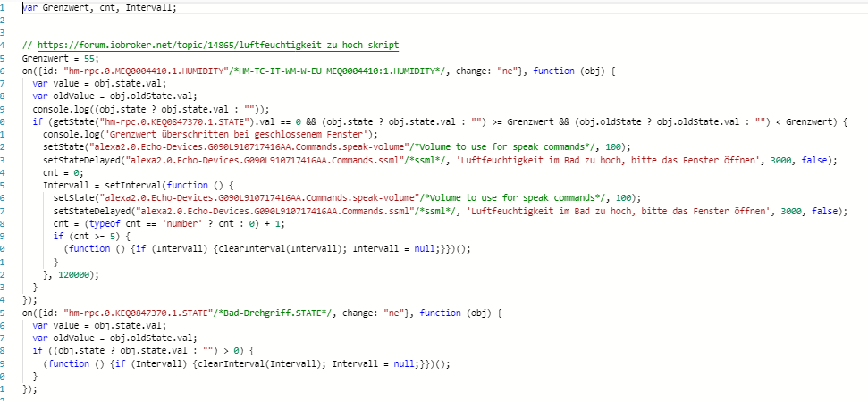Open the forum.iobroker.net link in the comment
868x401 pixels.
(x=217, y=45)
